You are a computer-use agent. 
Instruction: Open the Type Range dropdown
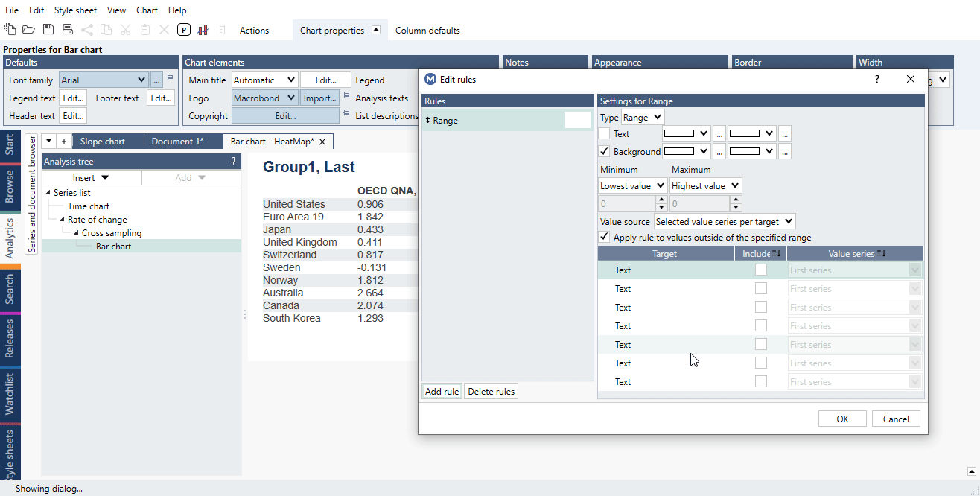point(643,118)
